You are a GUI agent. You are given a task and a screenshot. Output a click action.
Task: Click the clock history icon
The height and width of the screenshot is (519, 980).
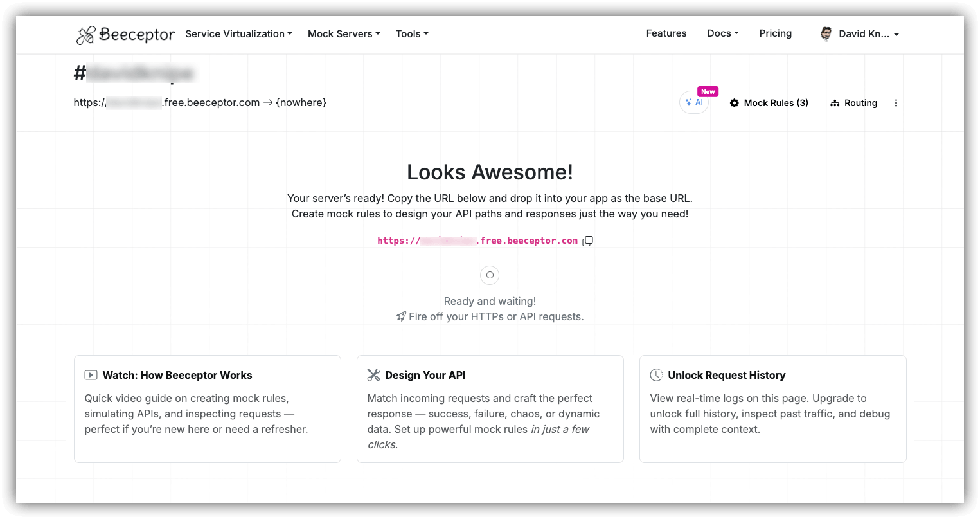point(656,375)
